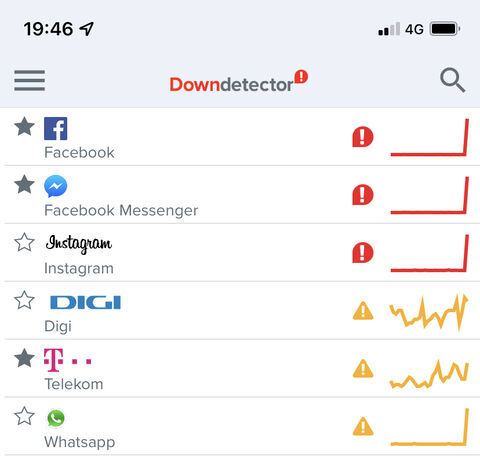The image size is (480, 461).
Task: Click Facebook's red outage alert icon
Action: 363,137
